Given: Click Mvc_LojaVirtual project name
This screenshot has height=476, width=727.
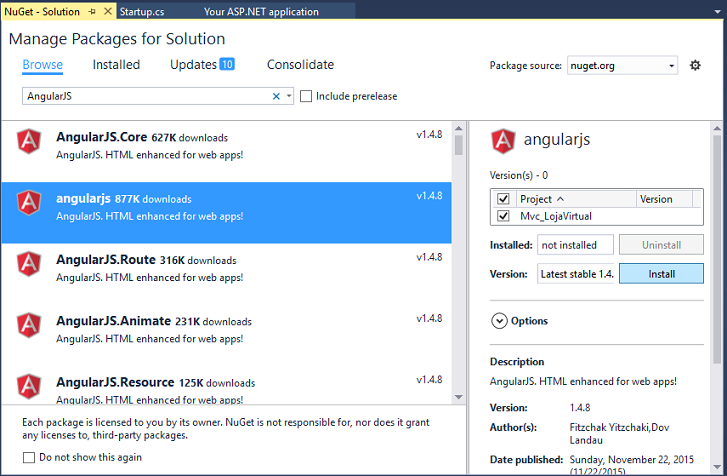Looking at the screenshot, I should click(x=555, y=216).
